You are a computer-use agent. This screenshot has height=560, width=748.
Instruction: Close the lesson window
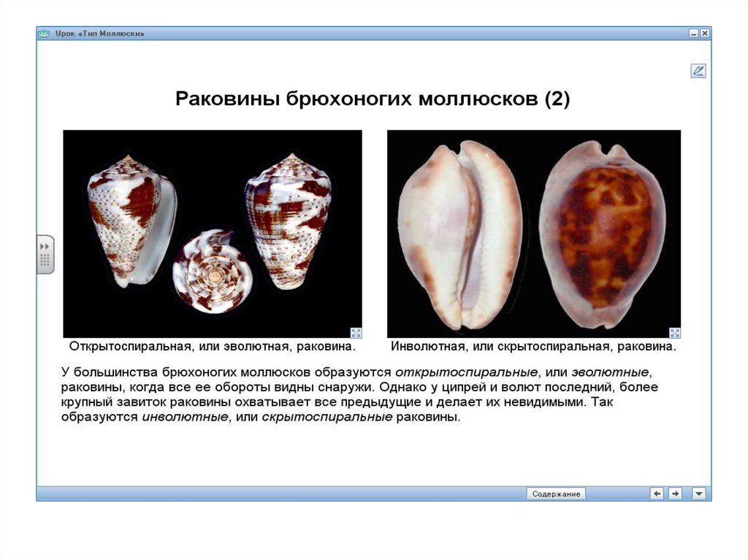pos(704,34)
